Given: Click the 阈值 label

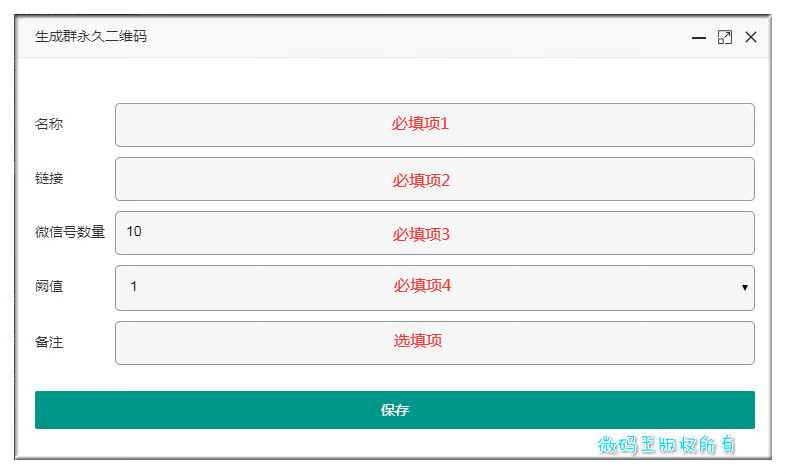Looking at the screenshot, I should click(x=49, y=286).
